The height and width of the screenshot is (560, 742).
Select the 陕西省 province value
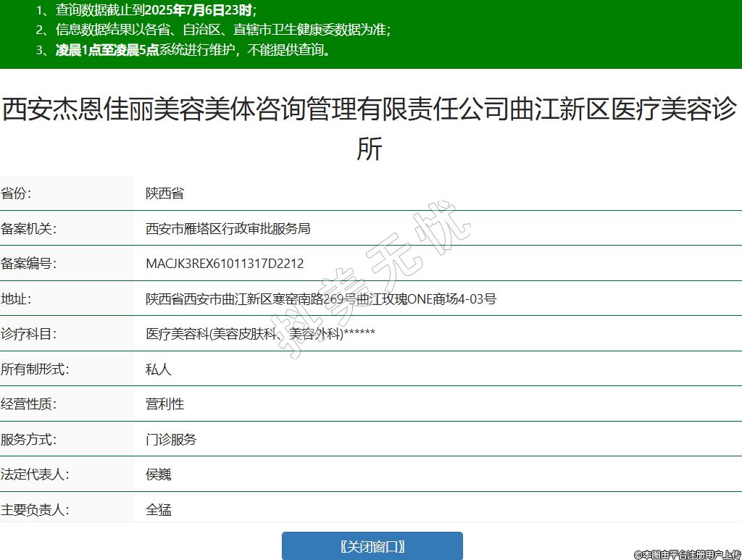[x=164, y=193]
